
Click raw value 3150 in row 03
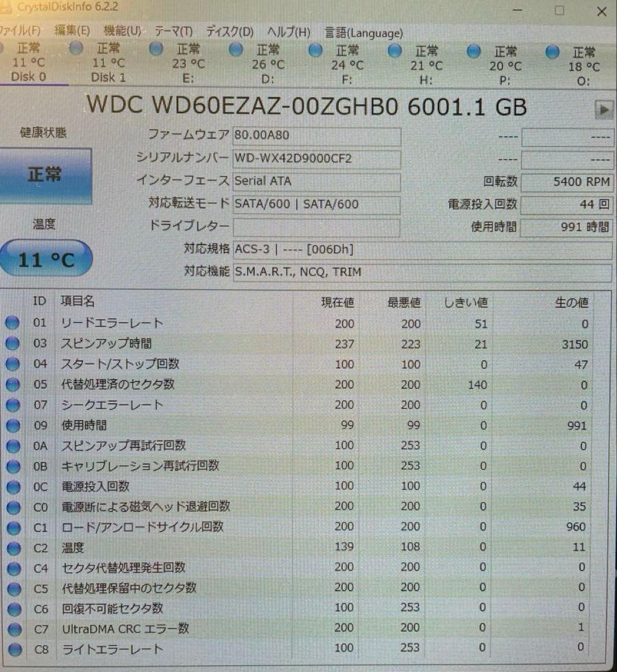[575, 345]
